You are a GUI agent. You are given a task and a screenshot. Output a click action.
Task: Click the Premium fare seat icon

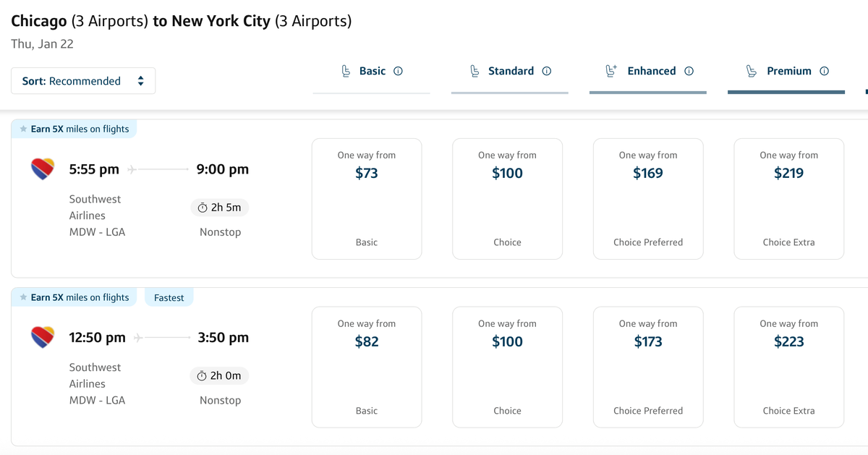click(750, 70)
